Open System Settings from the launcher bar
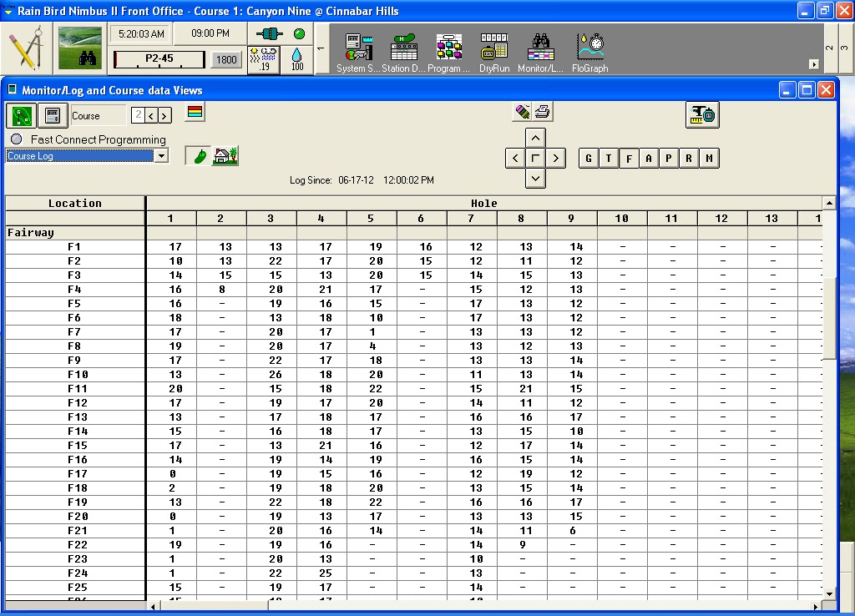The width and height of the screenshot is (855, 616). pos(358,53)
